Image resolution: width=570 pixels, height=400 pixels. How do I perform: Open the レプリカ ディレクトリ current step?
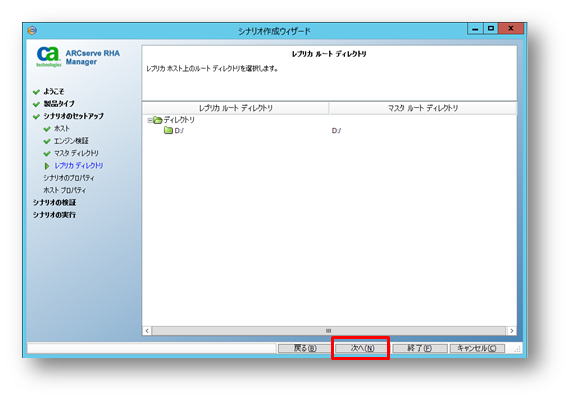pos(79,165)
